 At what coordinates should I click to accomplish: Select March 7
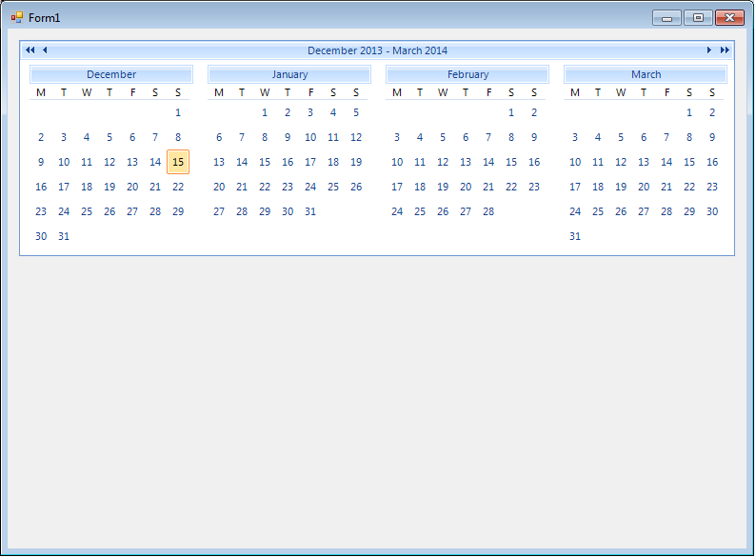pos(666,137)
